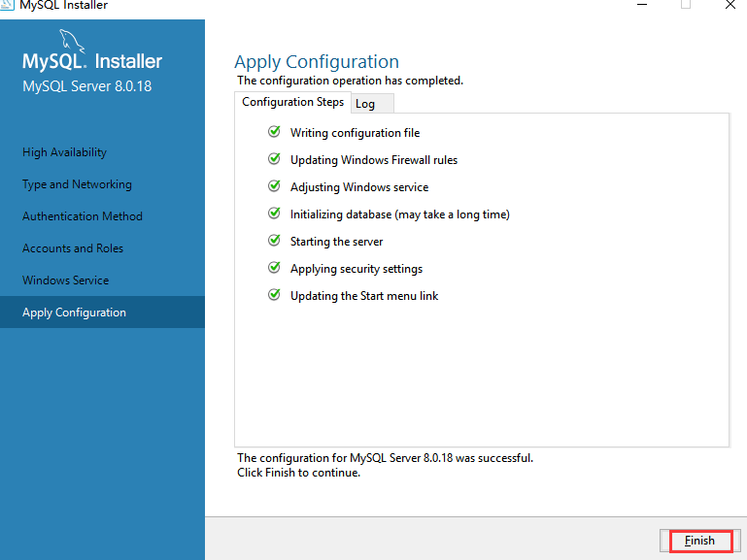Click the check icon for Applying security settings

coord(274,268)
